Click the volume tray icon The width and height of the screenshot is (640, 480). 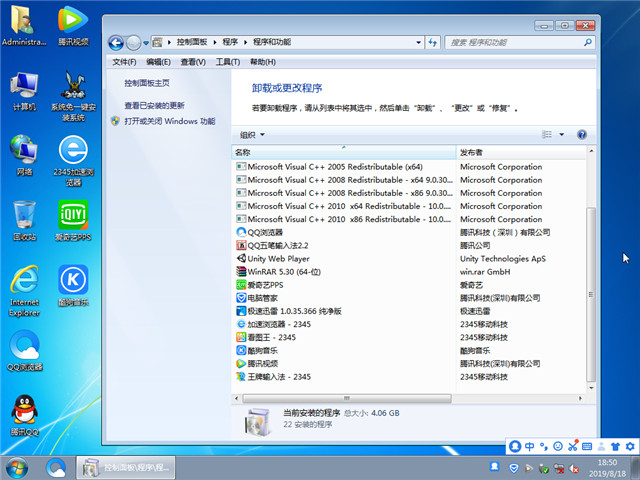pyautogui.click(x=574, y=469)
